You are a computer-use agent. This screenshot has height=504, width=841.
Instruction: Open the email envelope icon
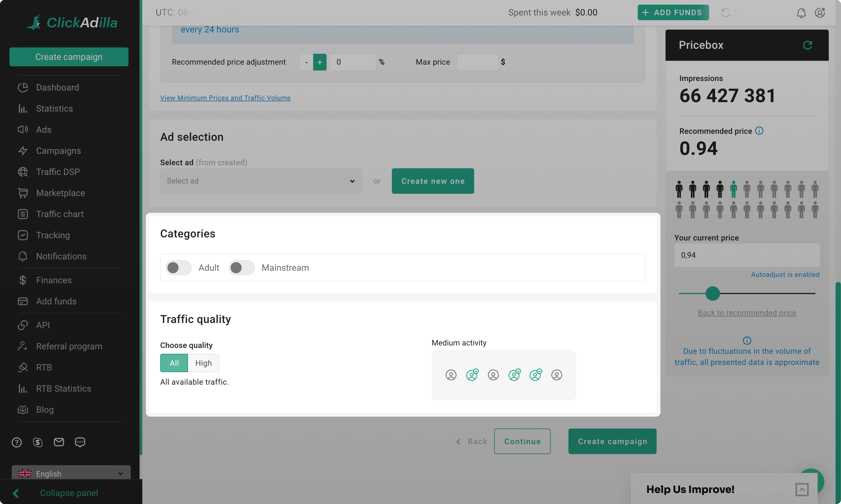pyautogui.click(x=59, y=442)
